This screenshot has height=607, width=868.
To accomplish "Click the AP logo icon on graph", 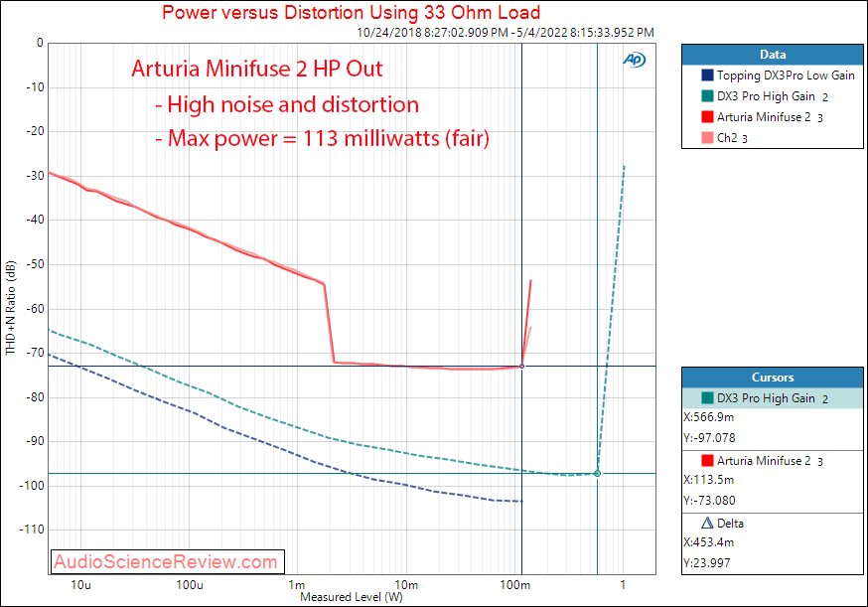I will click(635, 60).
